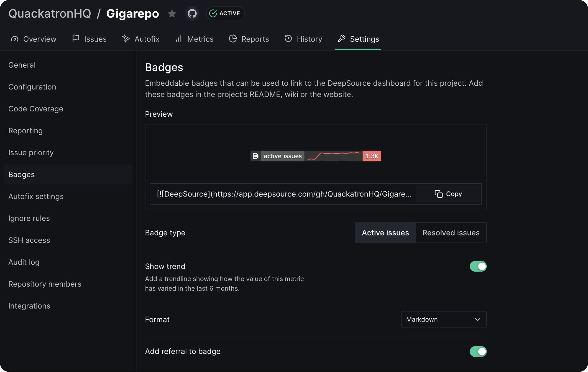Click the active issues badge preview
The image size is (588, 372).
[316, 156]
